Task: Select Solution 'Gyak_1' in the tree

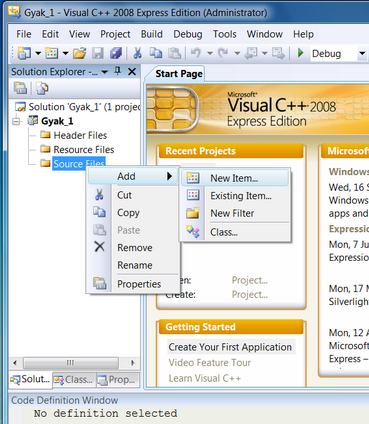Action: coord(78,107)
